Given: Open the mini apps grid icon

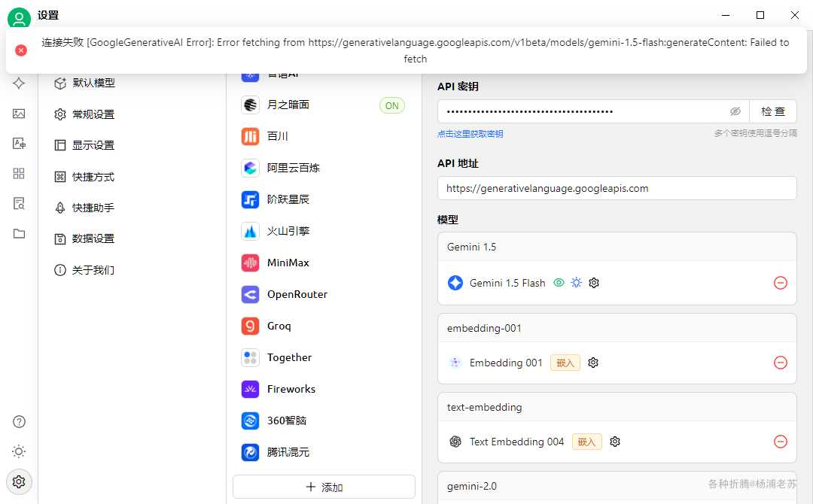Looking at the screenshot, I should (19, 174).
